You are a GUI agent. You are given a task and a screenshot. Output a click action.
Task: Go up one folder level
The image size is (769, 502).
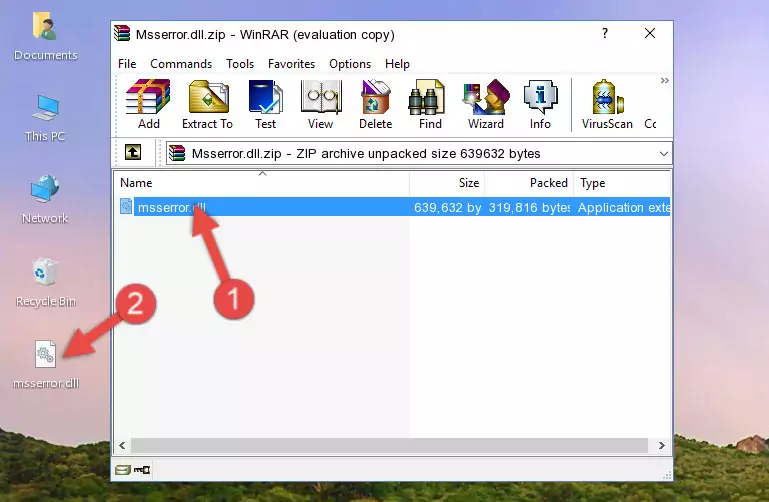(x=133, y=152)
